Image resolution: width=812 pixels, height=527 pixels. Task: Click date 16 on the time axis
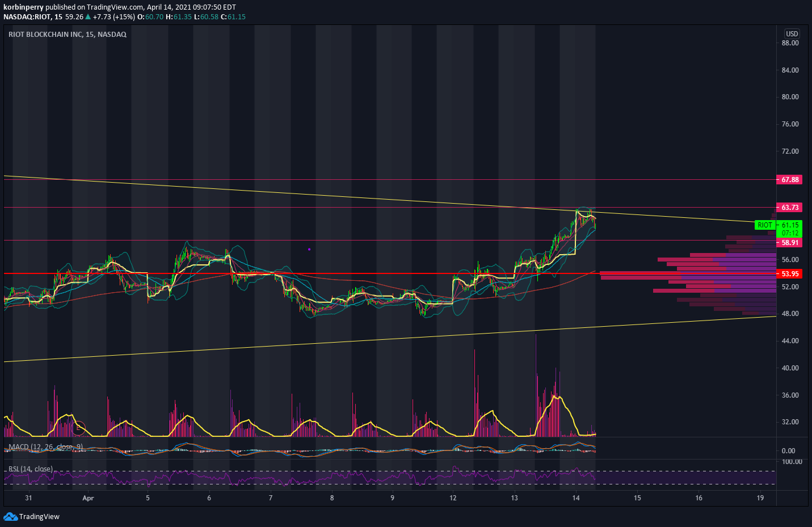click(699, 498)
